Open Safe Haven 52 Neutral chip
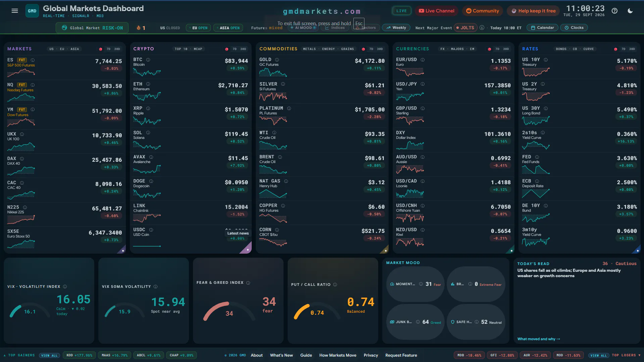644x362 pixels. coord(476,322)
